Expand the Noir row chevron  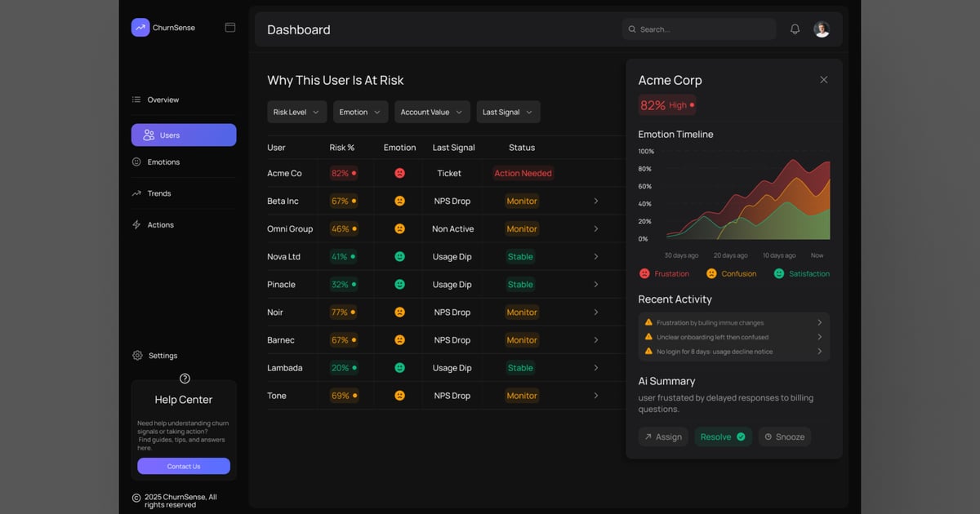pos(596,312)
